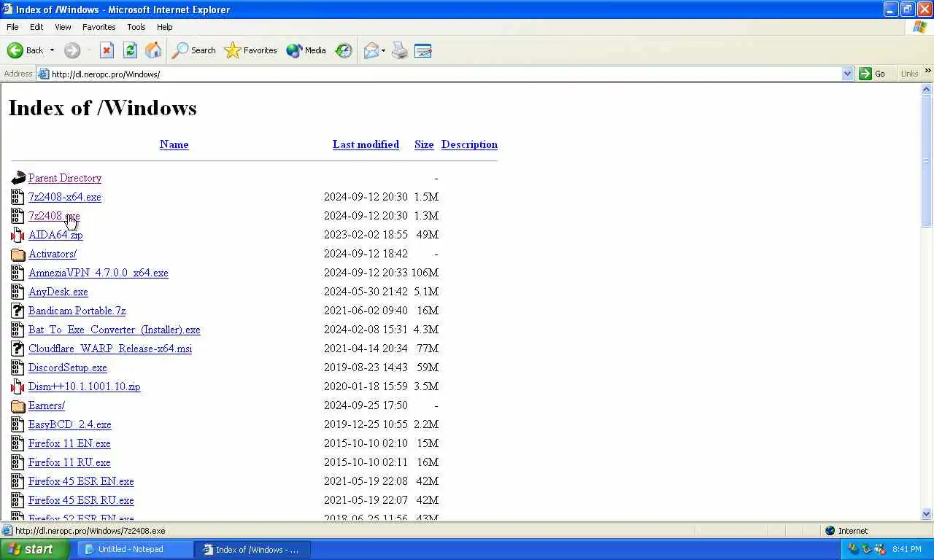Open the File menu

[12, 27]
